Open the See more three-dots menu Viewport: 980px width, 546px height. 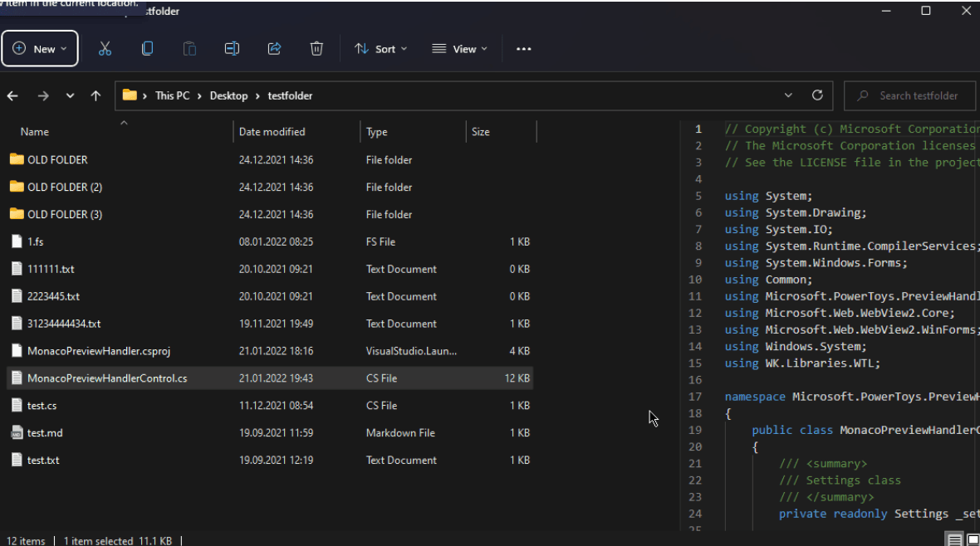[524, 49]
